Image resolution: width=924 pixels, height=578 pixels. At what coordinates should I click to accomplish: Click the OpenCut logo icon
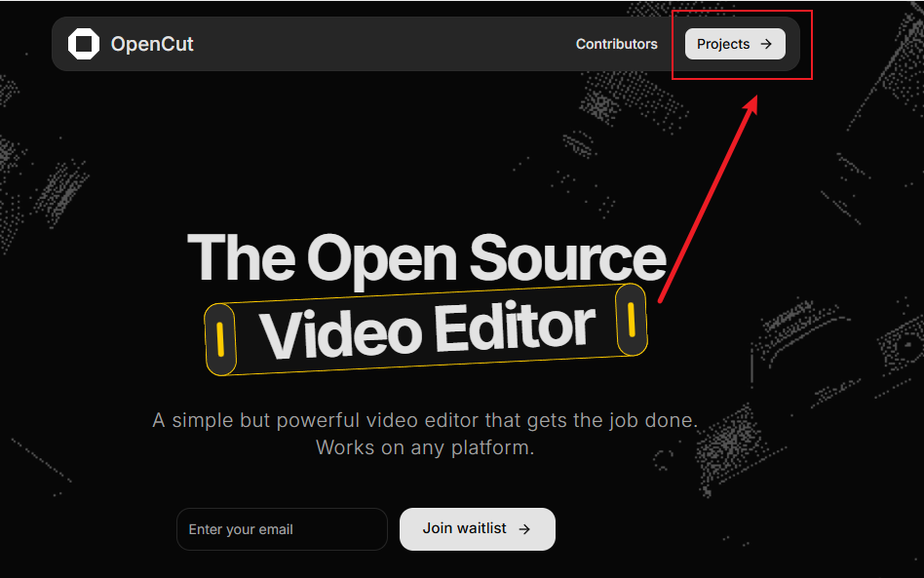[x=84, y=44]
